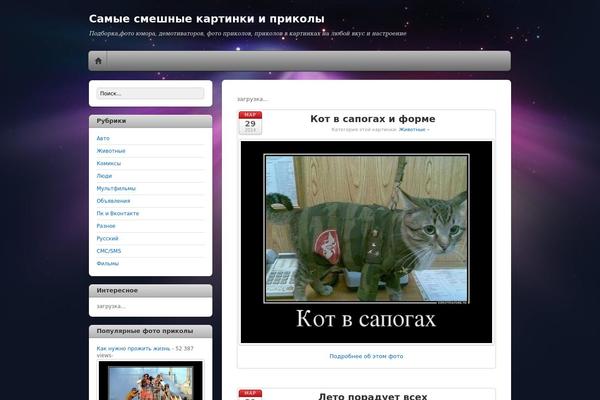Open post title Лето порадует всех
Image resolution: width=600 pixels, height=400 pixels.
(x=373, y=396)
